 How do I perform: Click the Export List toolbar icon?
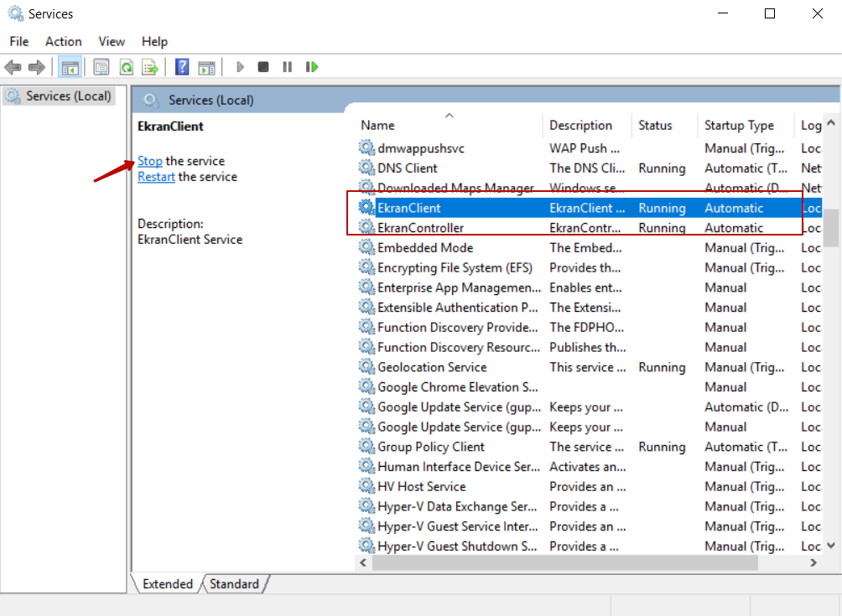pos(149,67)
